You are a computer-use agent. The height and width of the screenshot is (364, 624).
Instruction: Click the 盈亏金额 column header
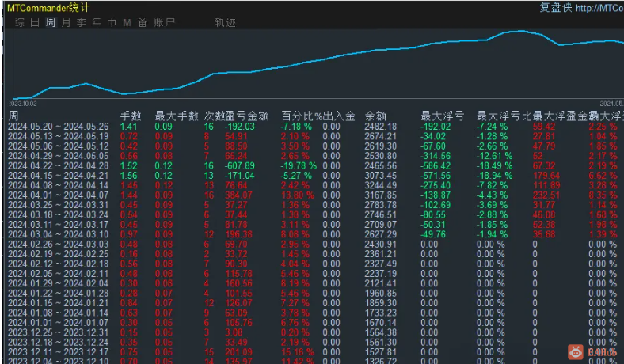[247, 116]
